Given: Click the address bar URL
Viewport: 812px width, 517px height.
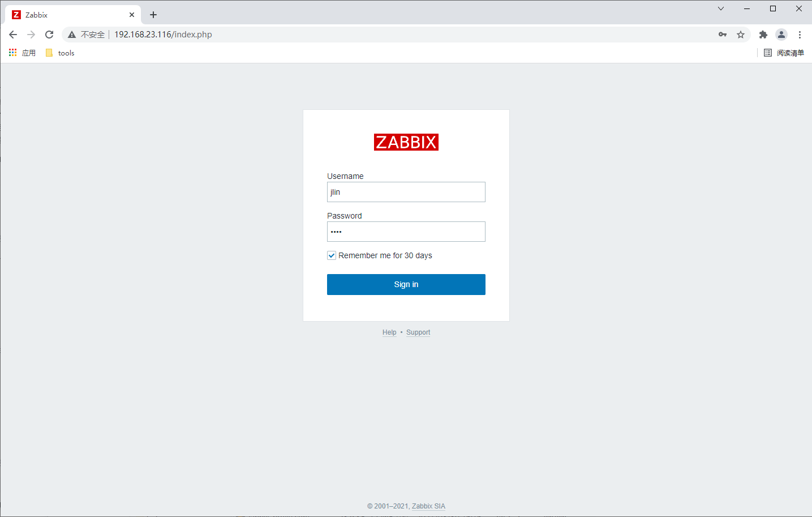Looking at the screenshot, I should coord(163,35).
